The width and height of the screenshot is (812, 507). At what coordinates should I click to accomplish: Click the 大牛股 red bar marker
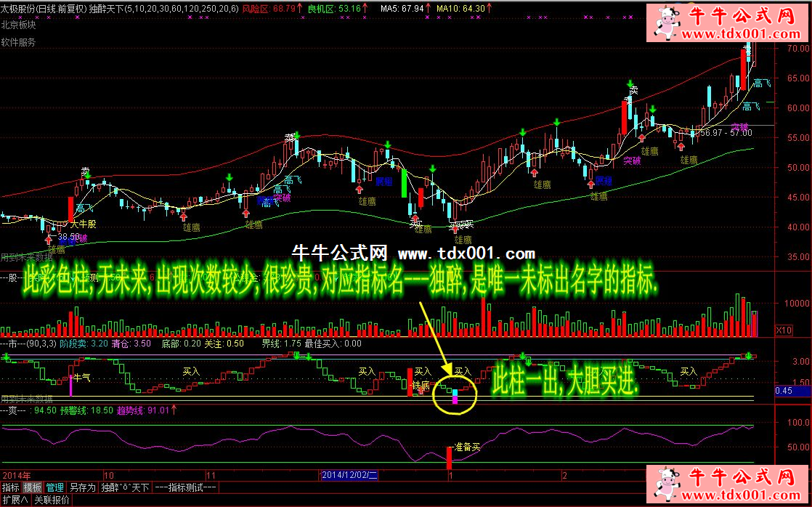70,208
